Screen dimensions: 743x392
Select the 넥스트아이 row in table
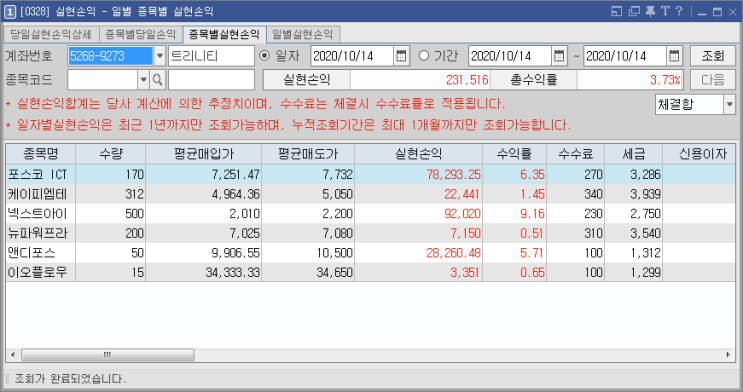click(371, 214)
